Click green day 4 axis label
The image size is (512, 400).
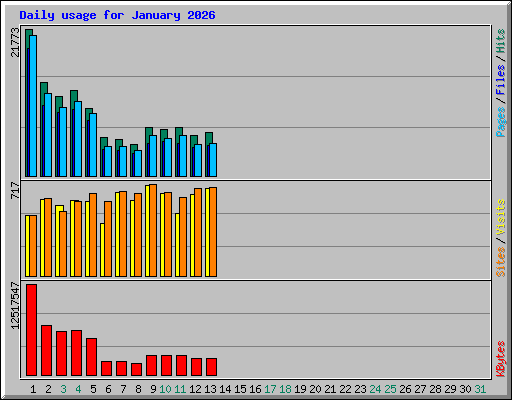pyautogui.click(x=78, y=389)
